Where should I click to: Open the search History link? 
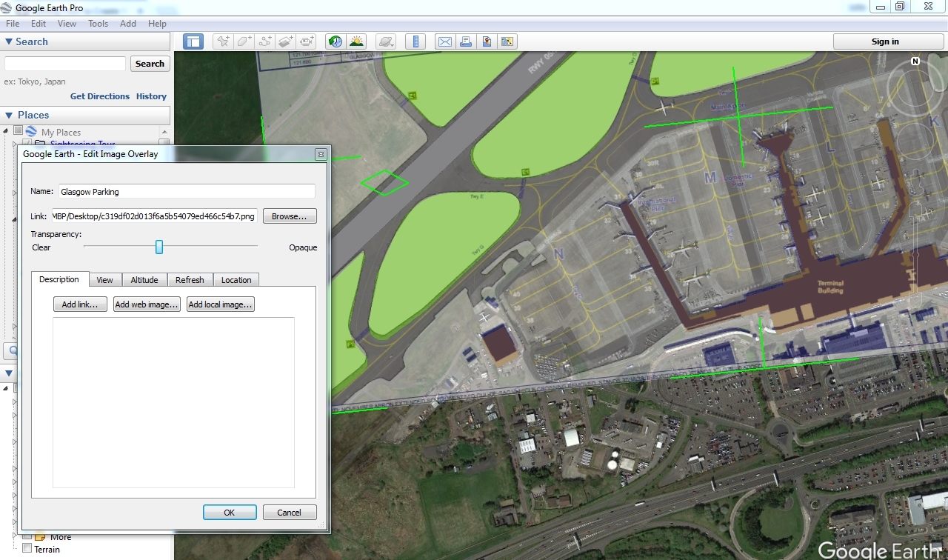(x=151, y=96)
